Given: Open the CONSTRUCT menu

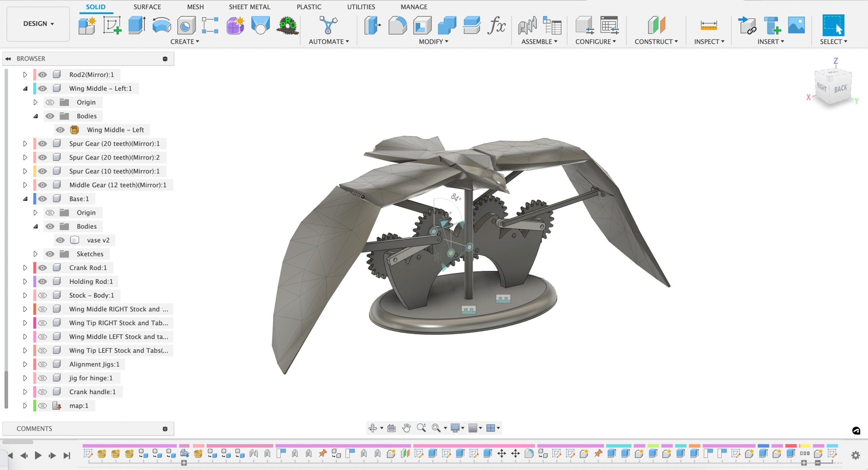Looking at the screenshot, I should tap(656, 42).
